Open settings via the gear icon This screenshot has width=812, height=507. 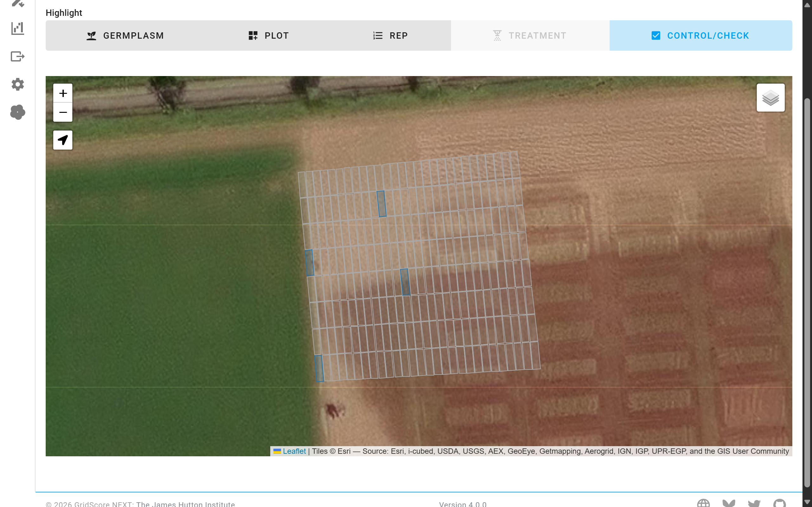[x=17, y=84]
